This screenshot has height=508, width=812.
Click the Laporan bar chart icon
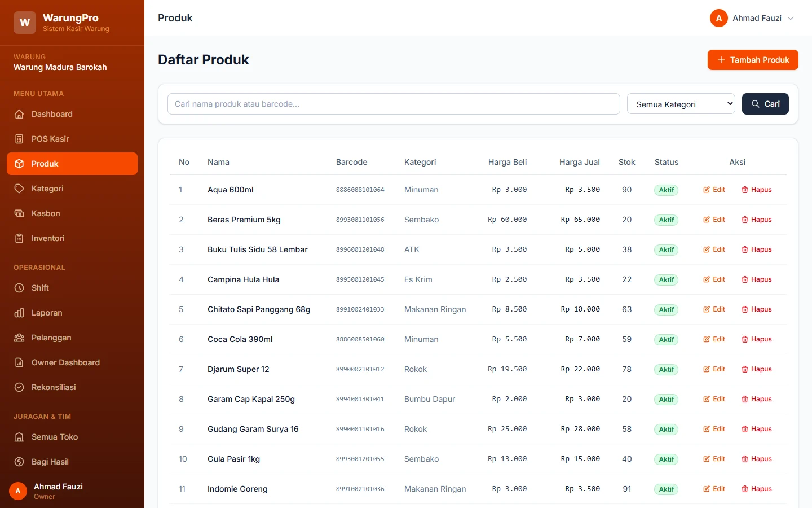19,313
